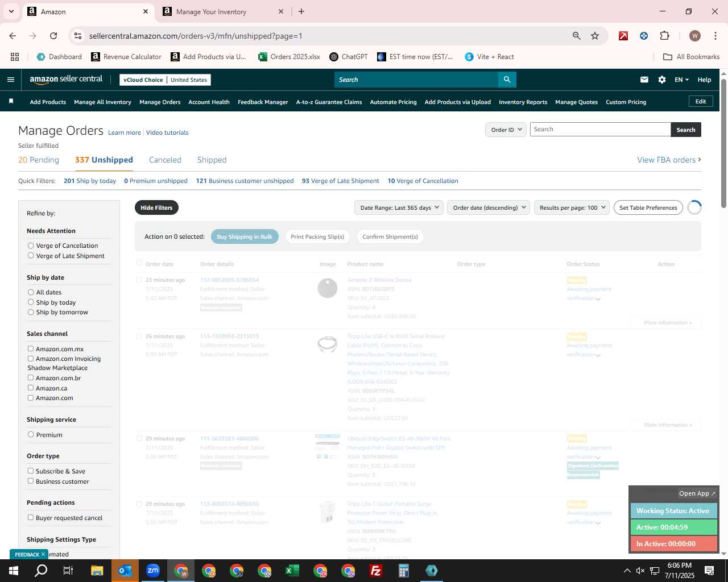This screenshot has width=728, height=582.
Task: Show hidden system tray icons
Action: point(627,571)
